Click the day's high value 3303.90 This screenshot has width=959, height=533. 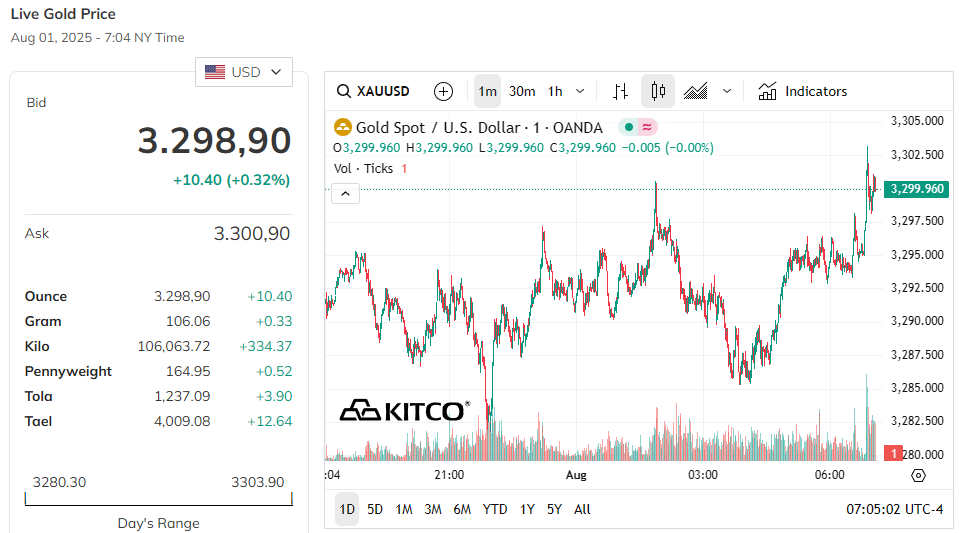coord(257,482)
